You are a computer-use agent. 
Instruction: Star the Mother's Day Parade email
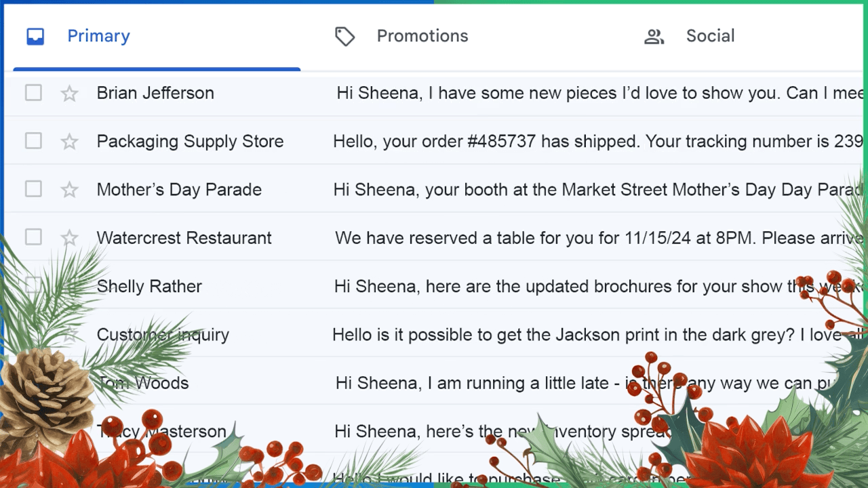[x=70, y=190]
